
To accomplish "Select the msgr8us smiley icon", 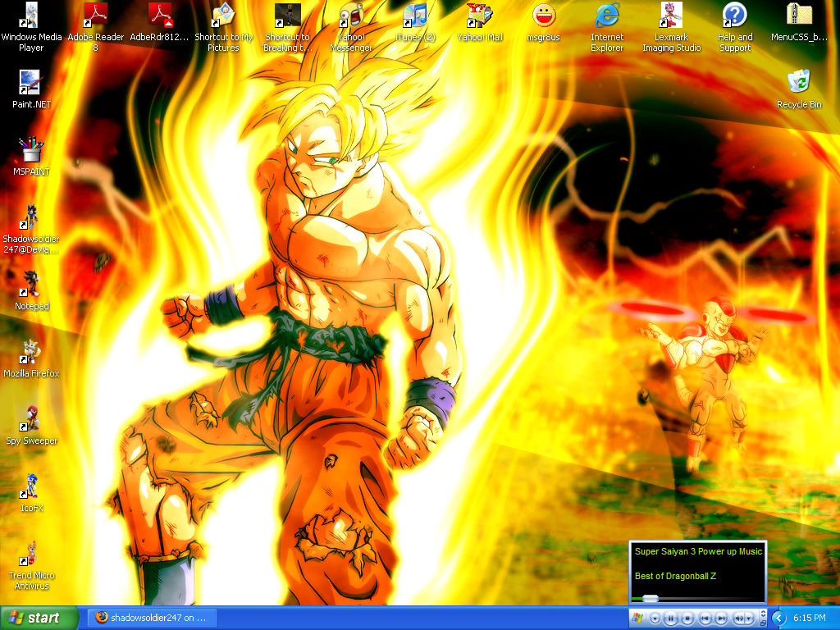I will coord(543,22).
